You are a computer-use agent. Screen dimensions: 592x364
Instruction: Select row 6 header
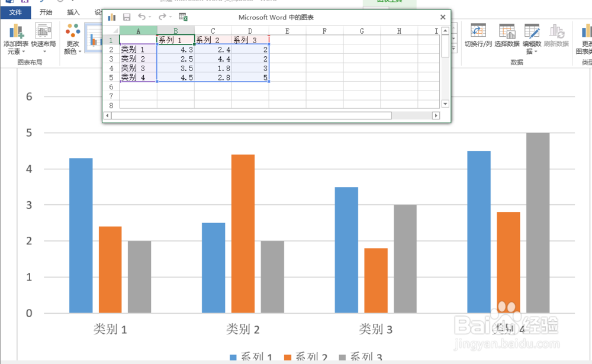point(111,87)
